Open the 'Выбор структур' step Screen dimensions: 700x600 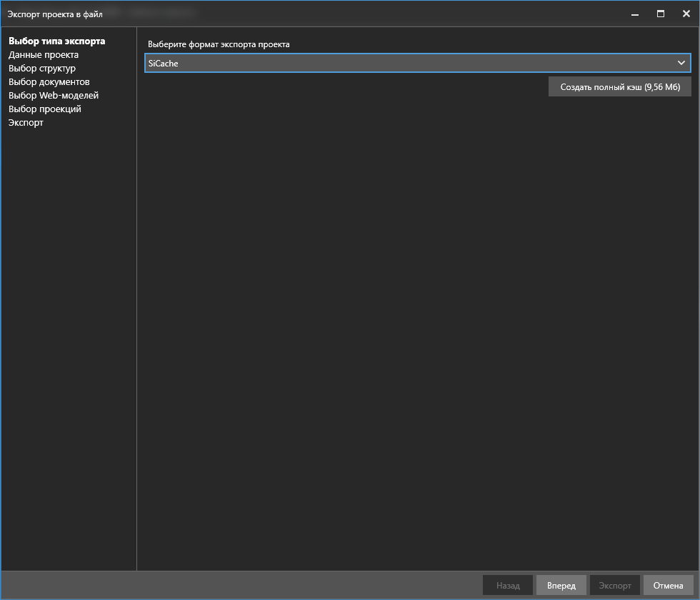(42, 69)
